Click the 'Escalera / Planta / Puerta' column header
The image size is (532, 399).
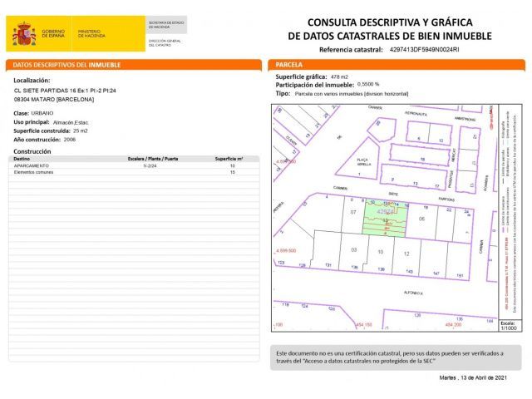[153, 159]
